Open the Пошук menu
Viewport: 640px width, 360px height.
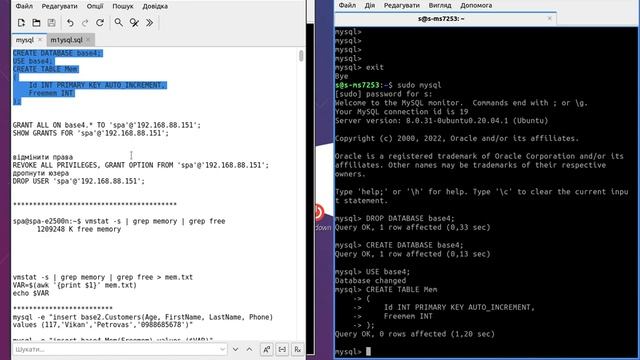122,6
